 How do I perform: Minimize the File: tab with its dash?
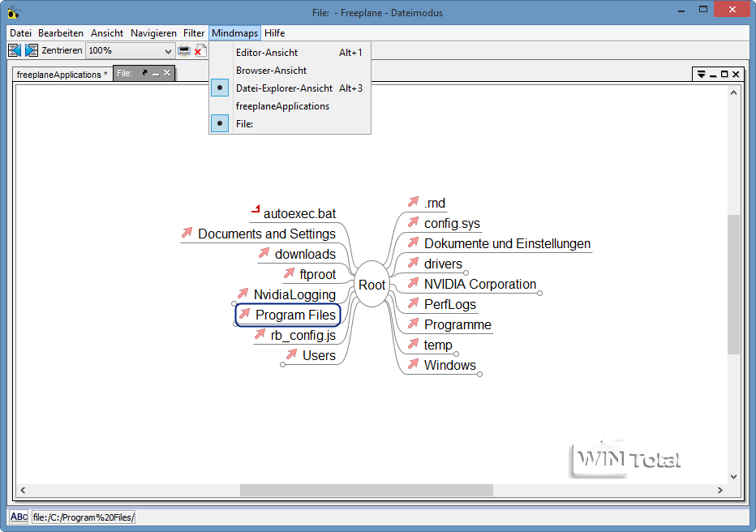[x=156, y=74]
